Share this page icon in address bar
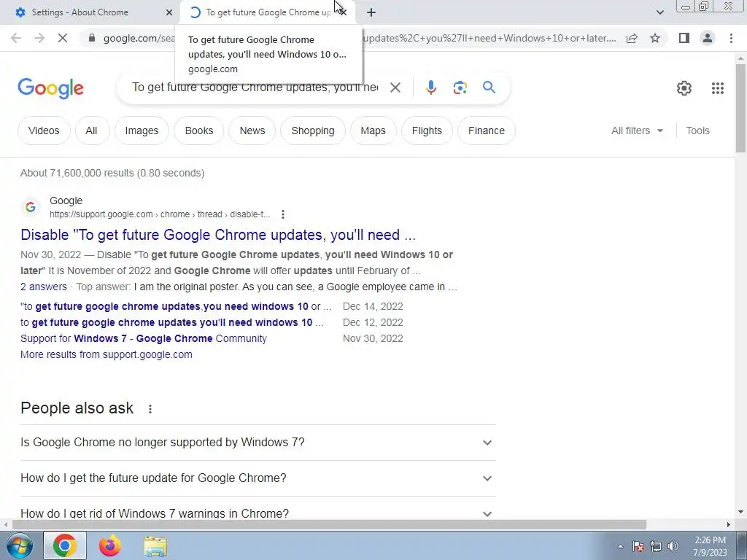747x560 pixels. click(x=632, y=38)
